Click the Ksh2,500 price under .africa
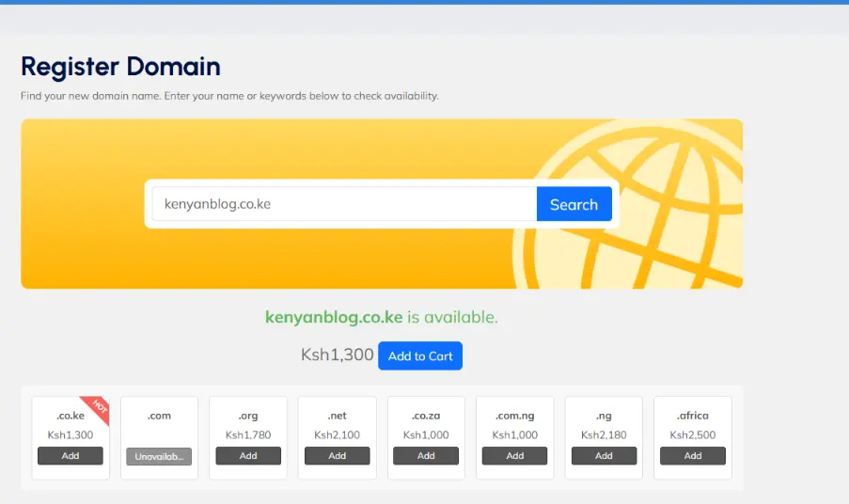The width and height of the screenshot is (849, 504). tap(693, 434)
